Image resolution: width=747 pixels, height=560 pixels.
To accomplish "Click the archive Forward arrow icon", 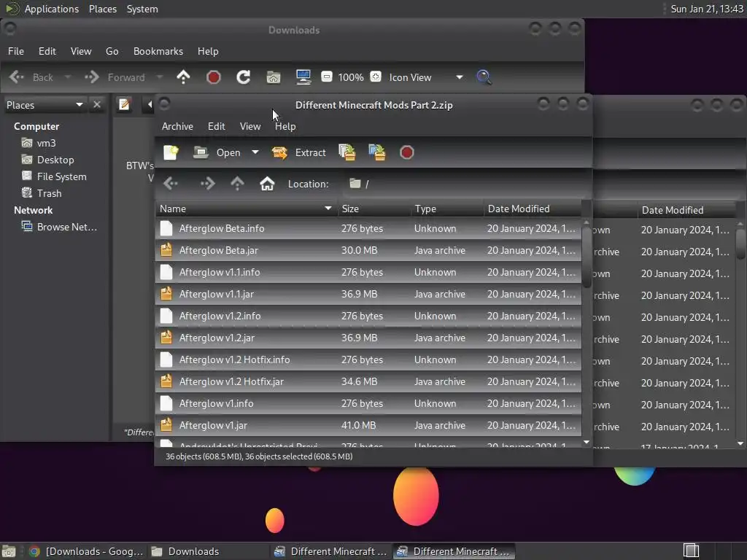I will click(x=207, y=183).
